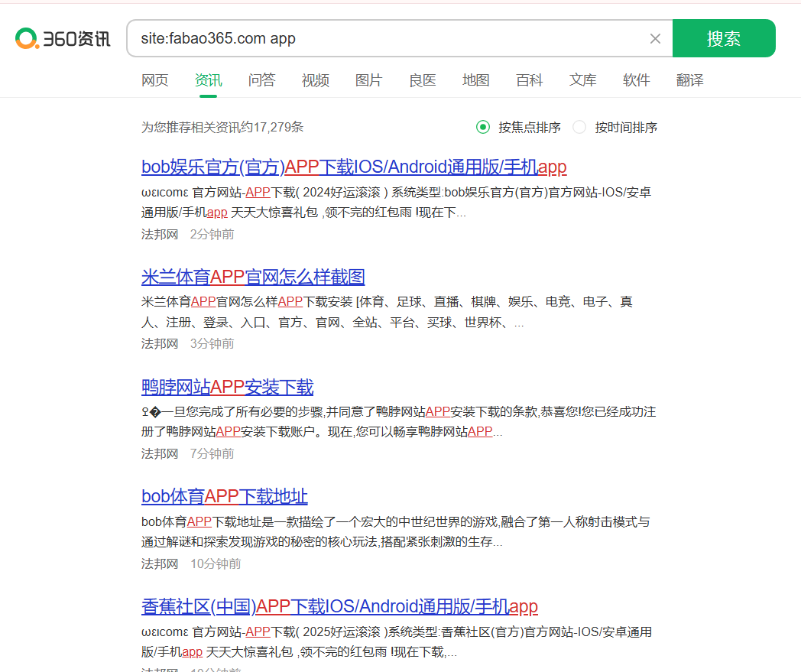Image resolution: width=801 pixels, height=672 pixels.
Task: Click the green 搜索 button
Action: (724, 38)
